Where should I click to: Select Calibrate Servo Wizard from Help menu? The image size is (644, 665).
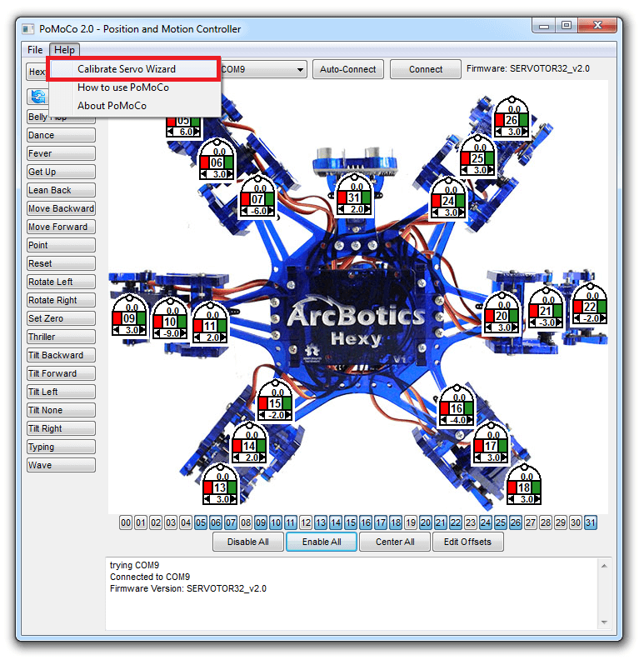click(127, 69)
